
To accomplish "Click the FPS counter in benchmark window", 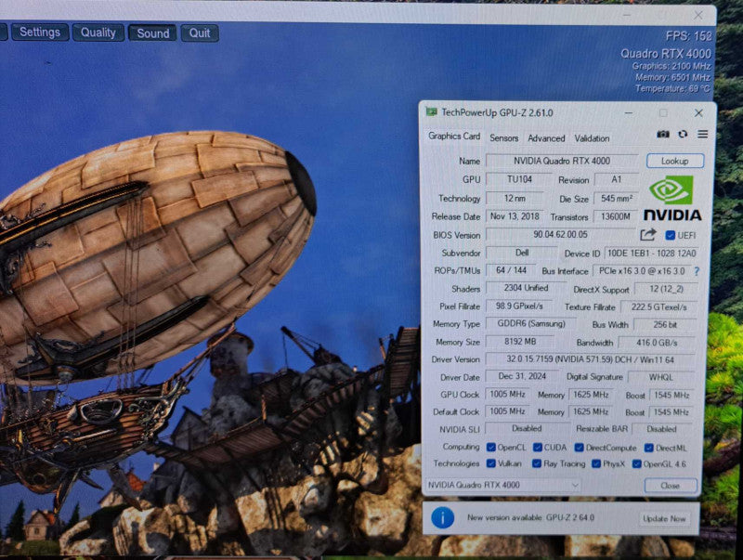I will [688, 36].
